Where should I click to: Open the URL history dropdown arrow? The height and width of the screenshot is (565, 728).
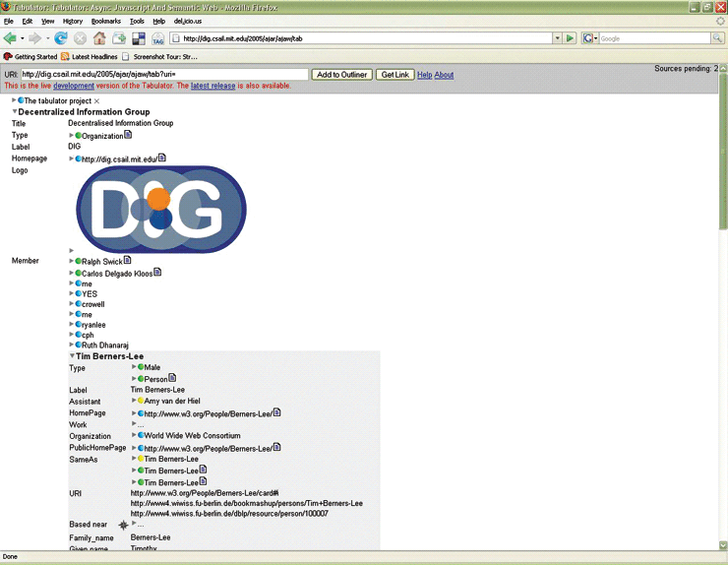(x=557, y=38)
